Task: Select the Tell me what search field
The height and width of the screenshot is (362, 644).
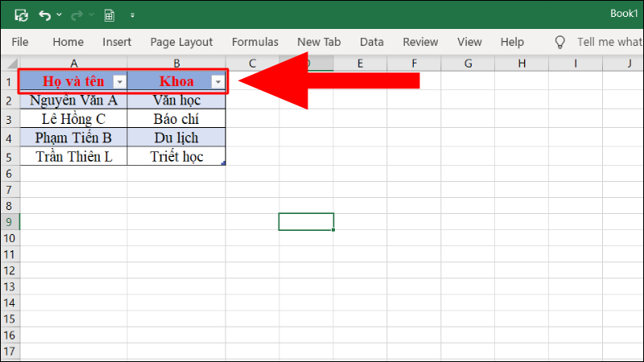Action: pos(610,42)
